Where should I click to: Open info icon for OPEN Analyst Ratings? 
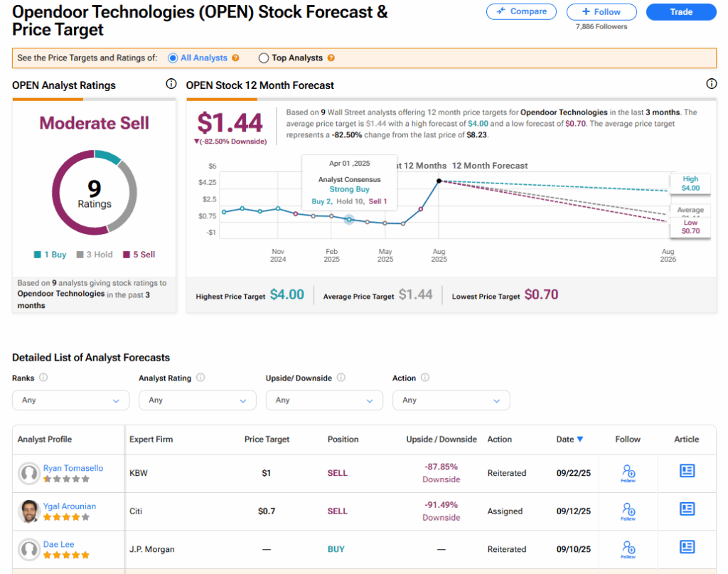171,84
